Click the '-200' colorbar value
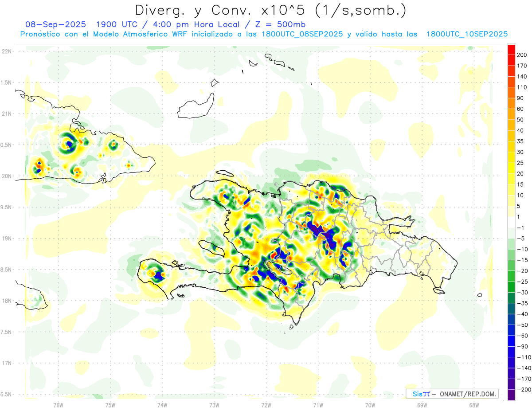The width and height of the screenshot is (532, 411). 524,390
